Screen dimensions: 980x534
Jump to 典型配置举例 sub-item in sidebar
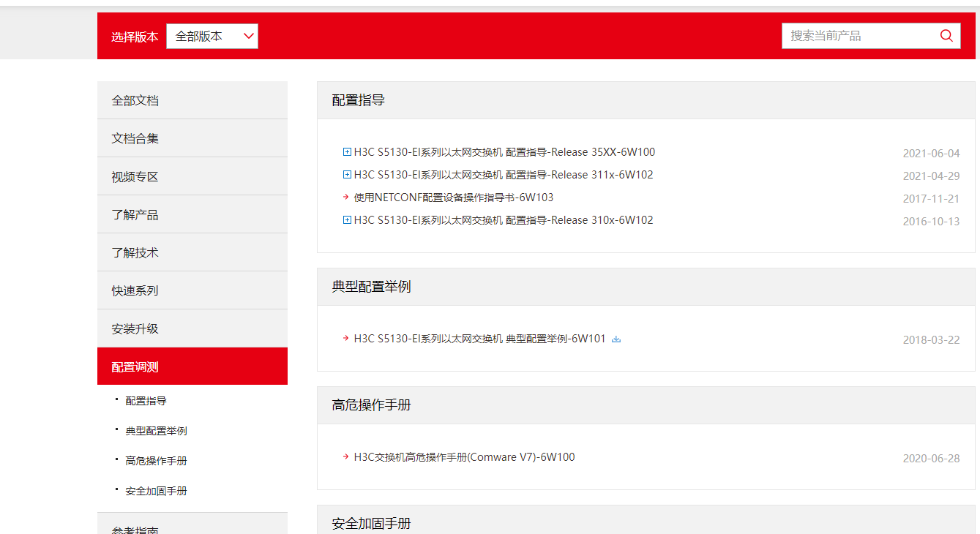(157, 431)
